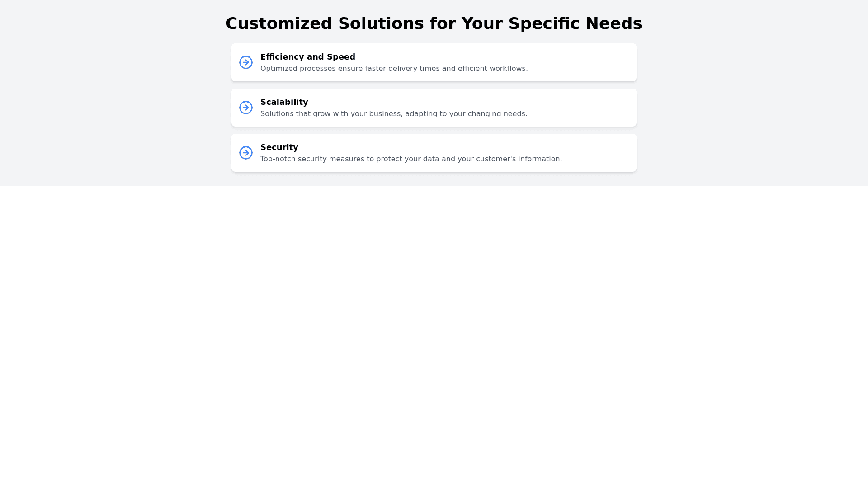Select the "Top-notch security measures" description text
This screenshot has height=488, width=868.
[411, 159]
